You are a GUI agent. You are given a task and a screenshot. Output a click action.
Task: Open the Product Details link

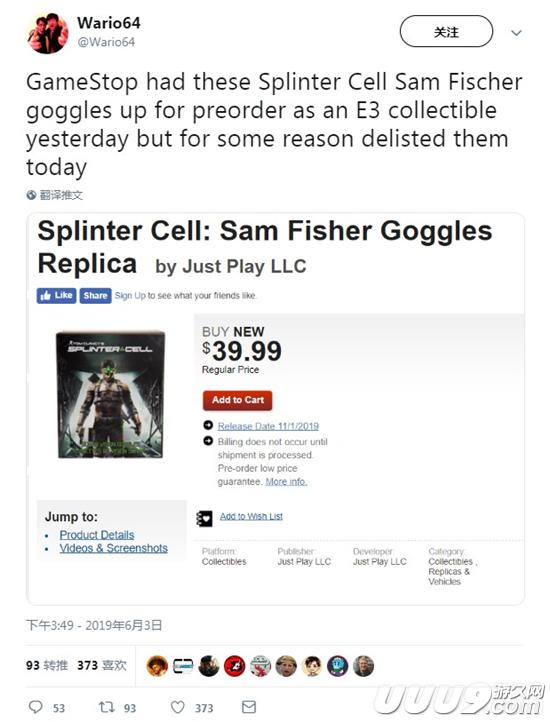pyautogui.click(x=97, y=535)
